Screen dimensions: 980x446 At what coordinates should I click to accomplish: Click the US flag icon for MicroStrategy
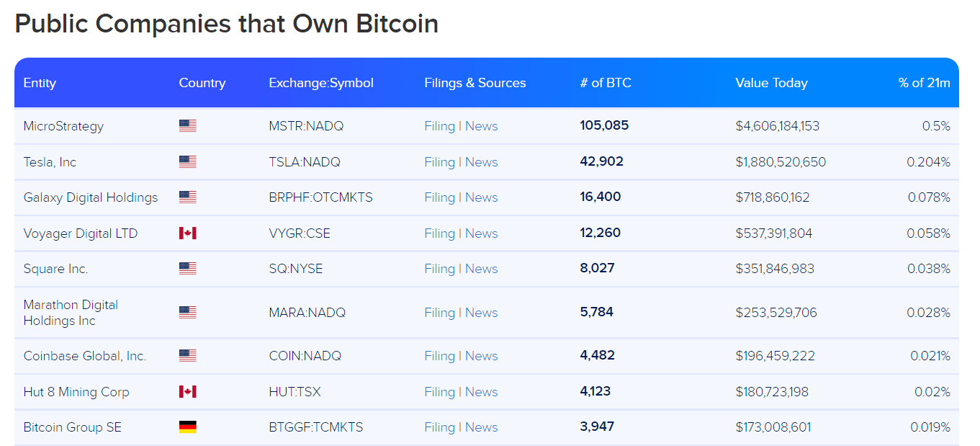tap(187, 126)
